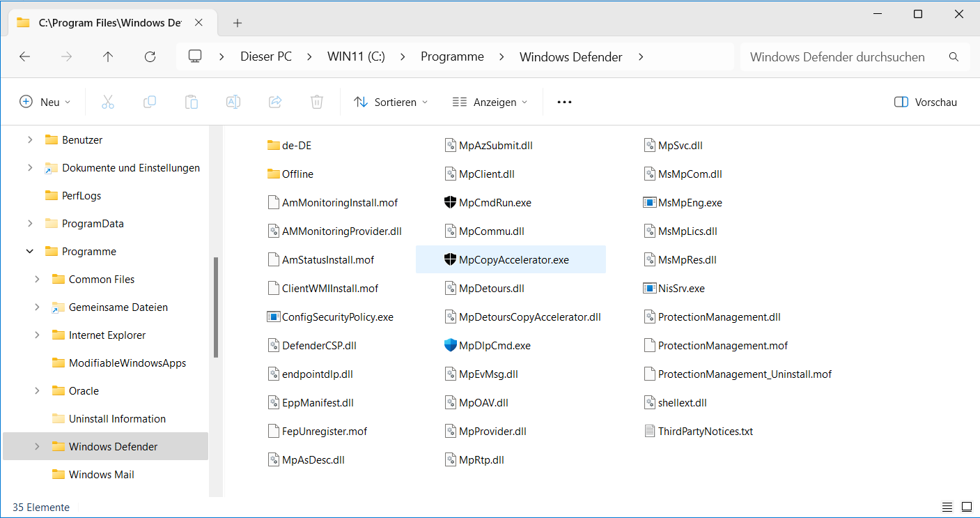Click WIN11 (C:) in the breadcrumb path
980x518 pixels.
(356, 57)
